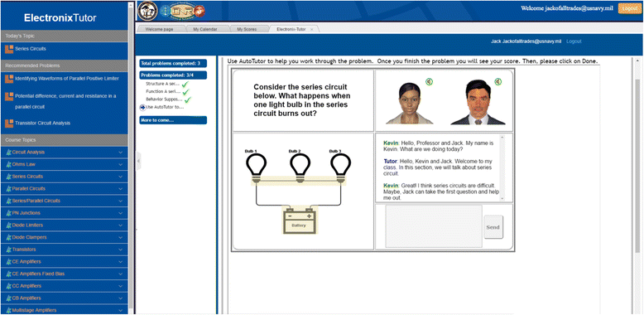The image size is (644, 315).
Task: Expand the CC Amplifiers topic
Action: pyautogui.click(x=120, y=286)
